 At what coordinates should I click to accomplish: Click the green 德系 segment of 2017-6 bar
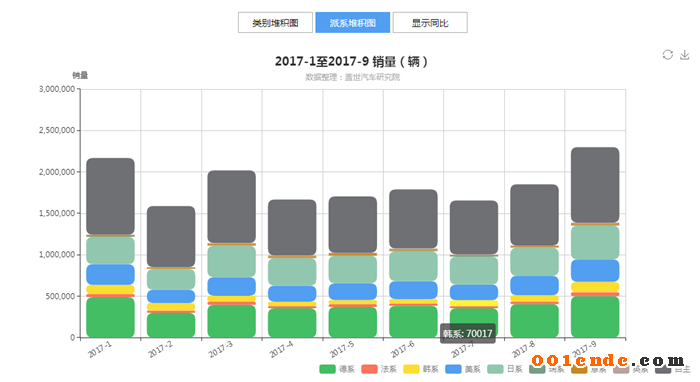coord(413,322)
